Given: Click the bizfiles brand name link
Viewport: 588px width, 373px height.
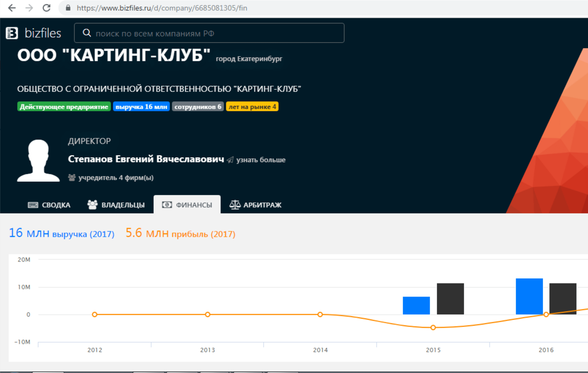Looking at the screenshot, I should 43,33.
